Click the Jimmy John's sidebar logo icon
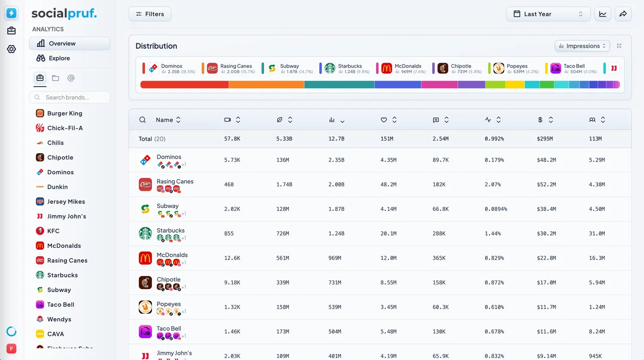The width and height of the screenshot is (644, 360). pos(40,217)
